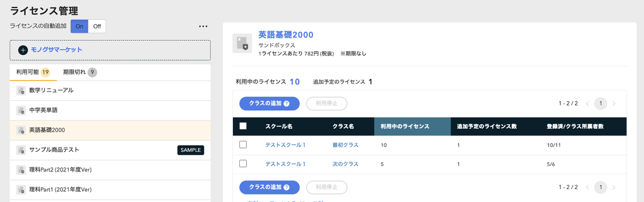Click plus icon beside モノグサマーケット
644x202 pixels.
(23, 50)
